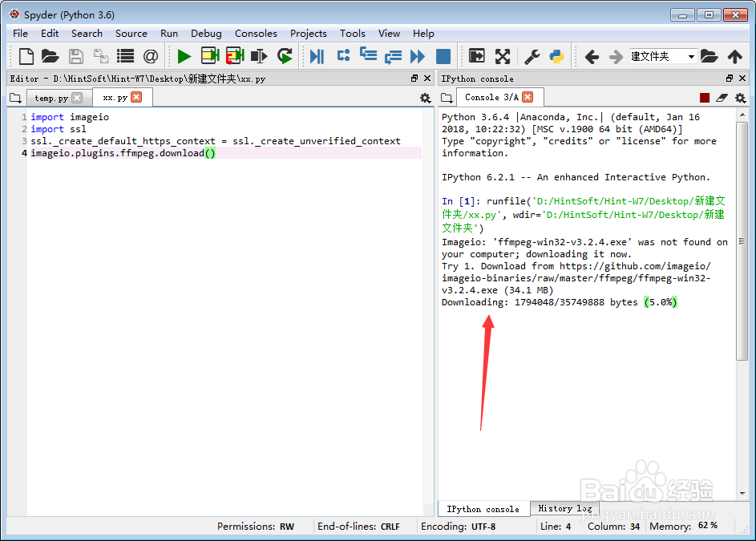
Task: Open file using folder icon
Action: (51, 56)
